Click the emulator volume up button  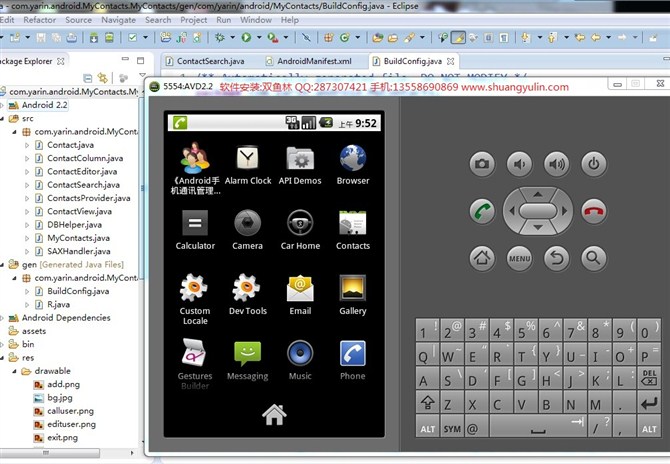coord(556,164)
